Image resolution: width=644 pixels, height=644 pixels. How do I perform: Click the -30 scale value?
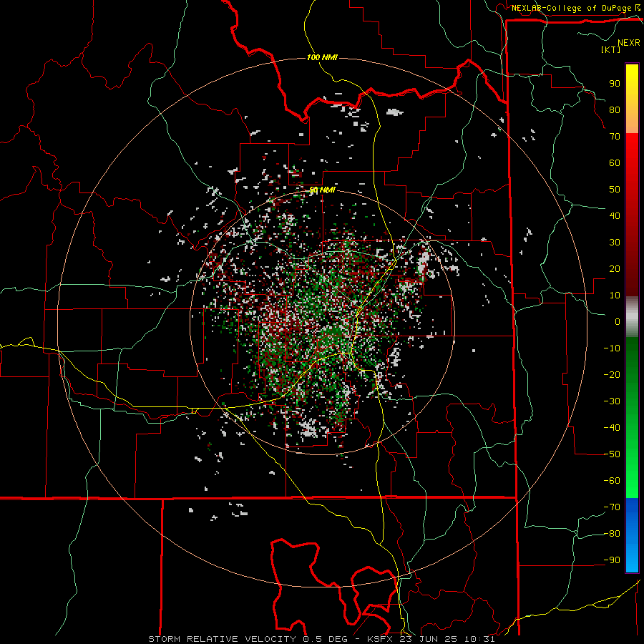[612, 401]
